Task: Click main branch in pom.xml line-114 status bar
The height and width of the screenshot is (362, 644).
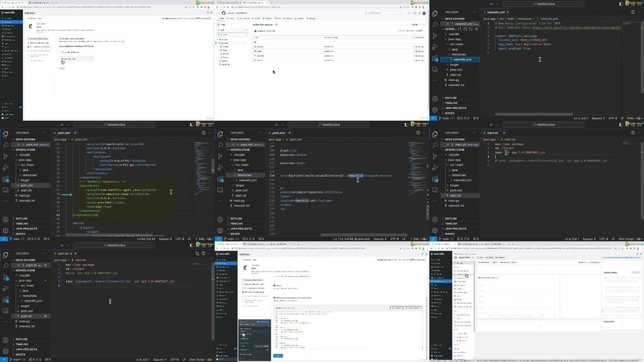Action: coord(229,239)
